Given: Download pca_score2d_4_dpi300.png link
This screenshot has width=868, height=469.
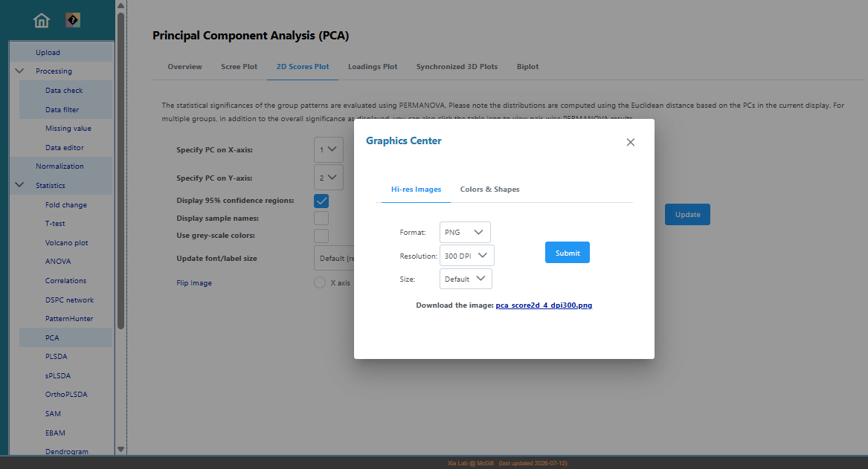Looking at the screenshot, I should 544,305.
